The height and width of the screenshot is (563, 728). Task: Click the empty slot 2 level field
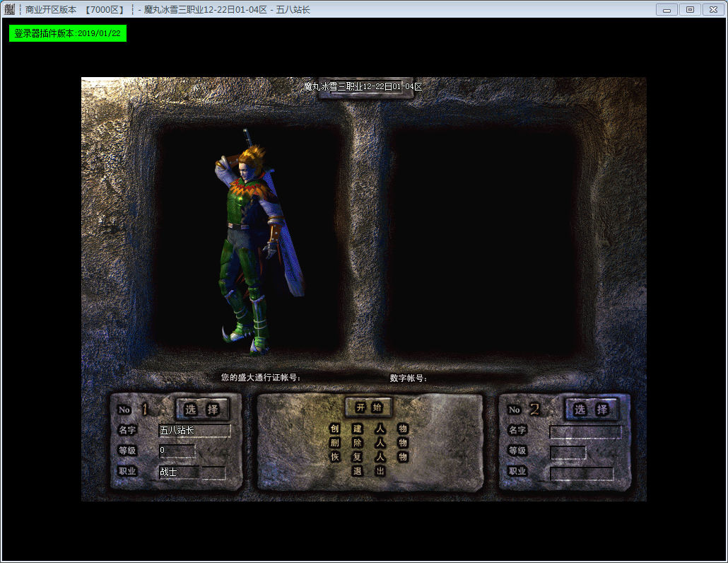coord(568,453)
